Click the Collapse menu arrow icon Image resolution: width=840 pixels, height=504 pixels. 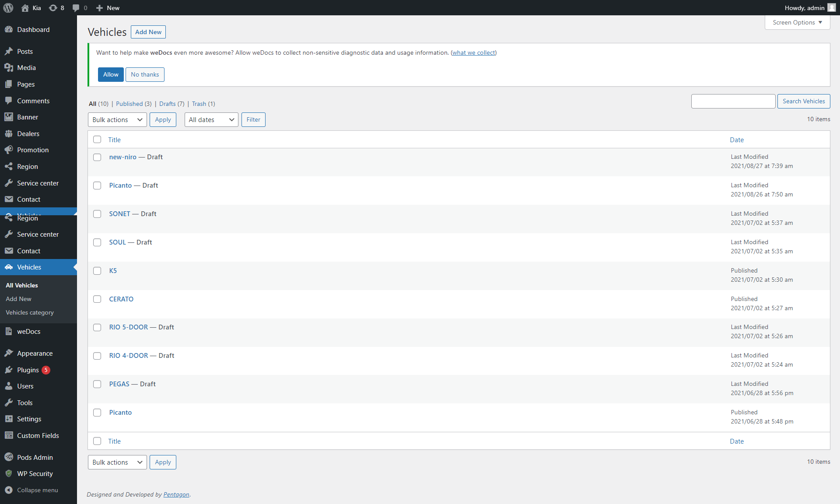pyautogui.click(x=9, y=490)
